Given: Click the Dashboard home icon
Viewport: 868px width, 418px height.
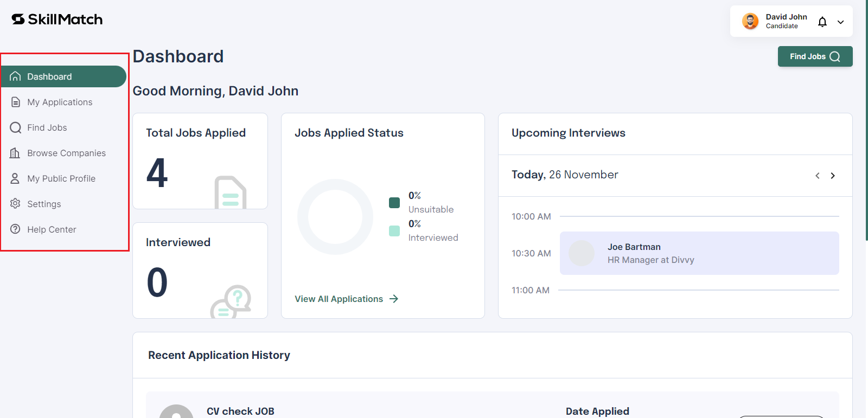Looking at the screenshot, I should click(x=15, y=76).
